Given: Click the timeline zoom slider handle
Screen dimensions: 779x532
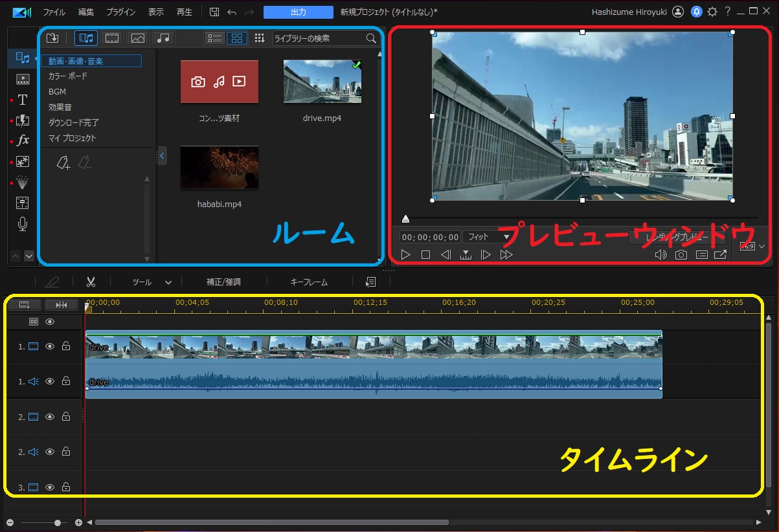Looking at the screenshot, I should coord(58,522).
